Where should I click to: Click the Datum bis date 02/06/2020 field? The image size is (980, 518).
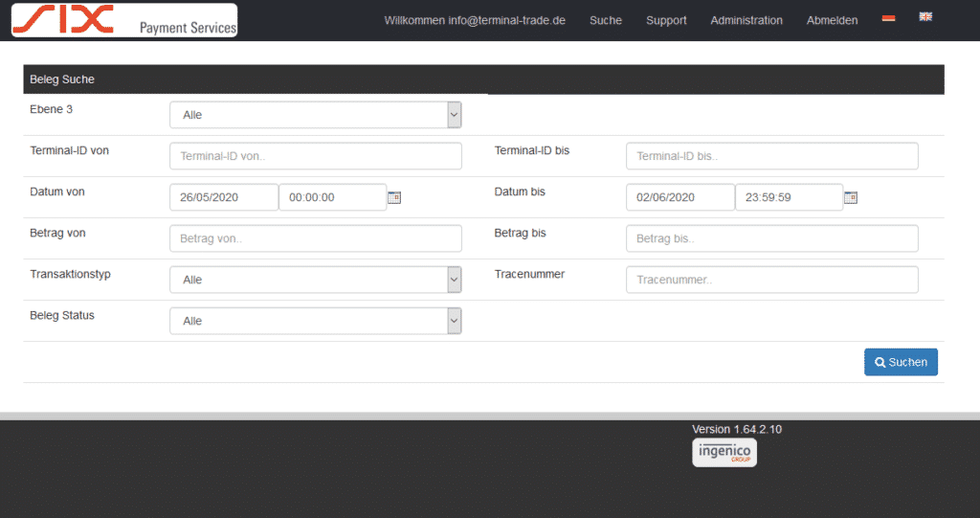[680, 197]
